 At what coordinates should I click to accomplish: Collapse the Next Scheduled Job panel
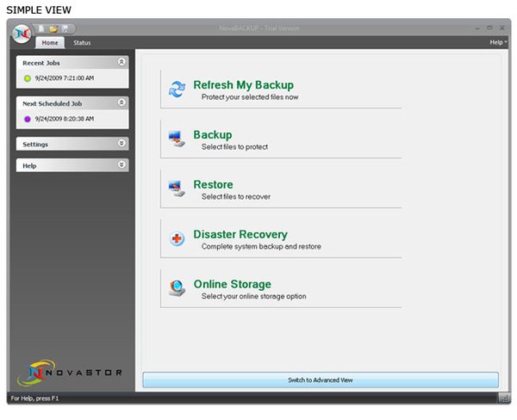pos(121,102)
